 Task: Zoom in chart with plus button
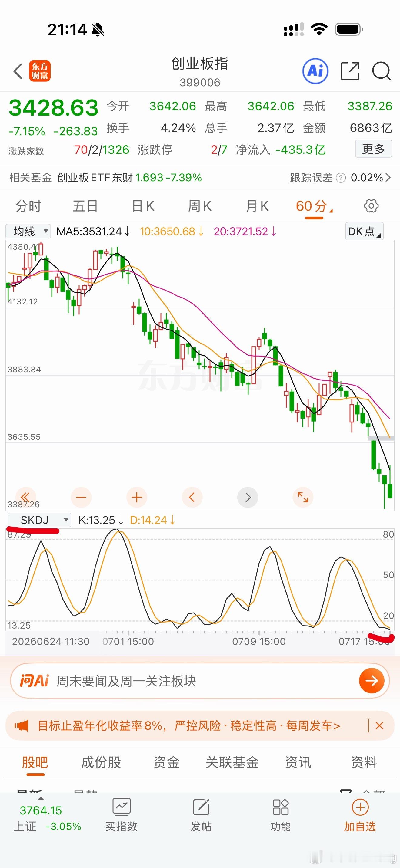137,497
